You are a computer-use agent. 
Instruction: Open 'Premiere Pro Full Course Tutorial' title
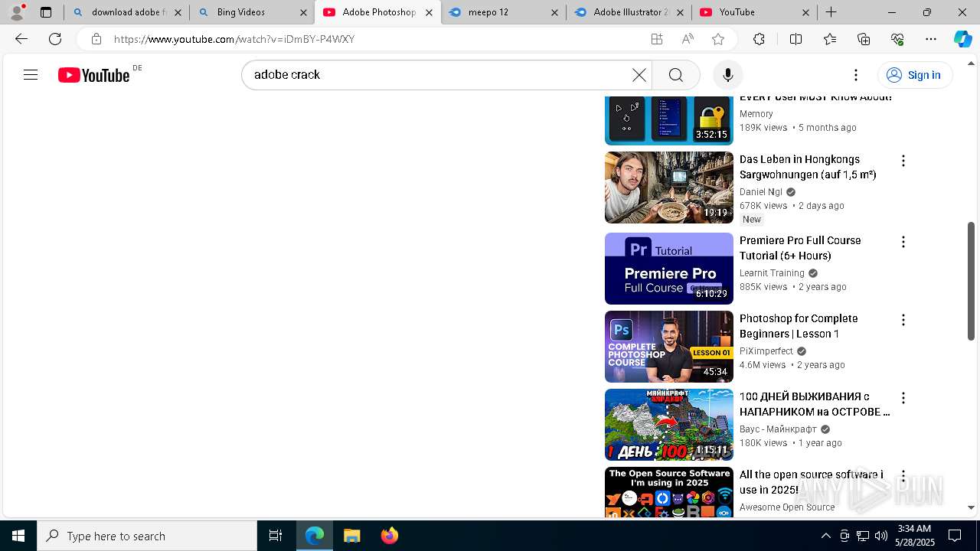[x=800, y=248]
